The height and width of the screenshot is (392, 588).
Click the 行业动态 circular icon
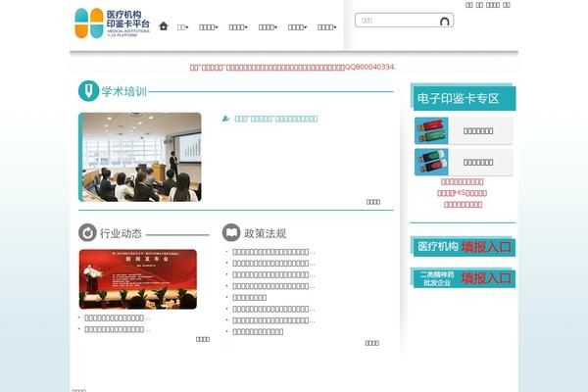tap(87, 233)
